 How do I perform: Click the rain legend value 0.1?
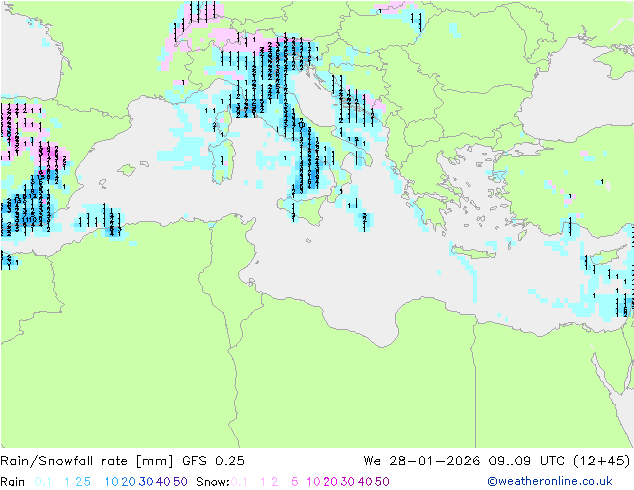[43, 482]
